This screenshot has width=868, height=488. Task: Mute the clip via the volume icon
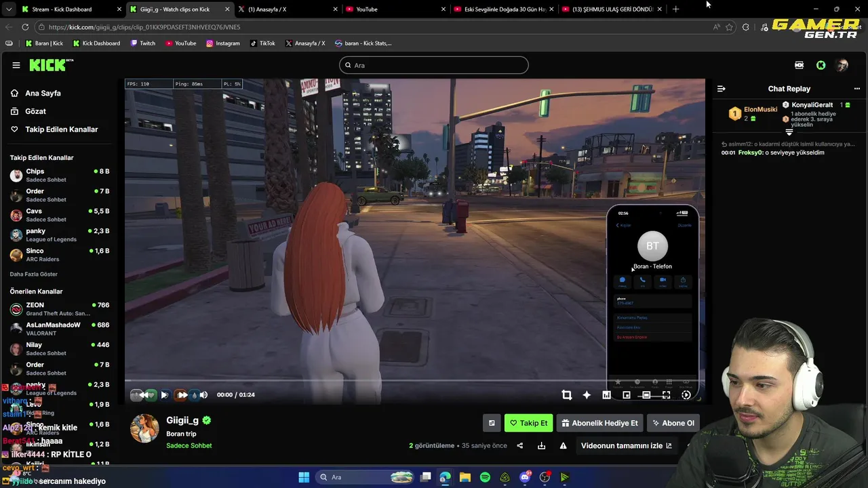[203, 394]
